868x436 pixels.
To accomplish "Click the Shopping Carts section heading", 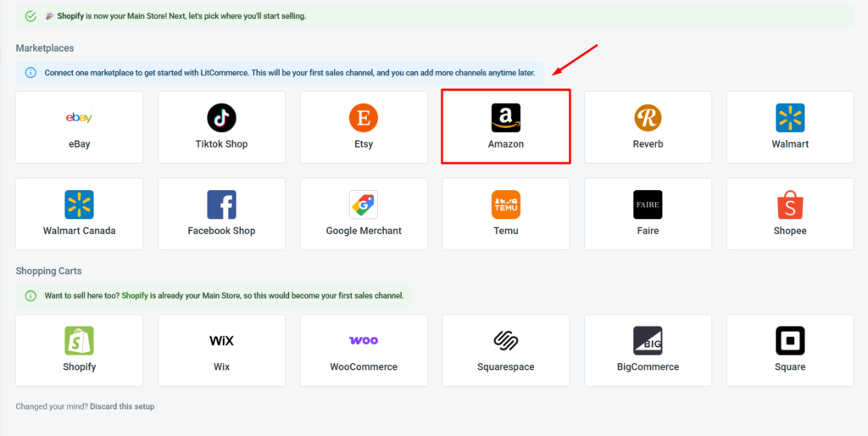I will [x=48, y=271].
